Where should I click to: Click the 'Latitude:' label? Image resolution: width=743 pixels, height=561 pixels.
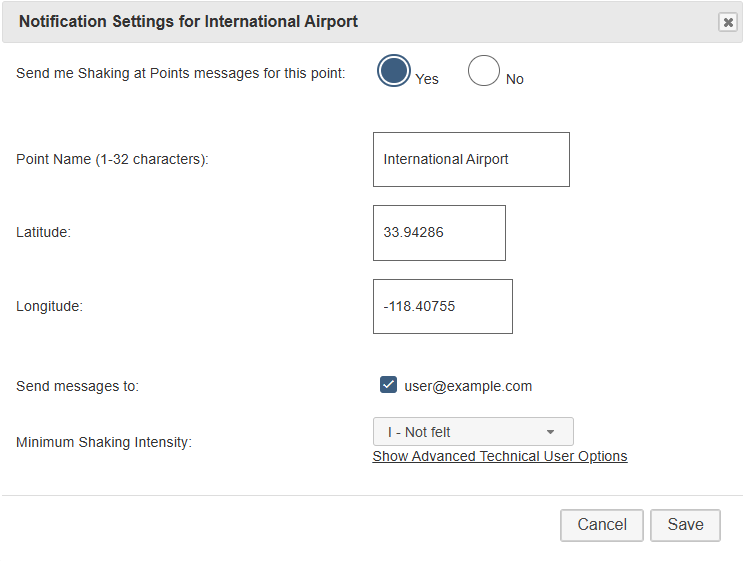pos(44,232)
